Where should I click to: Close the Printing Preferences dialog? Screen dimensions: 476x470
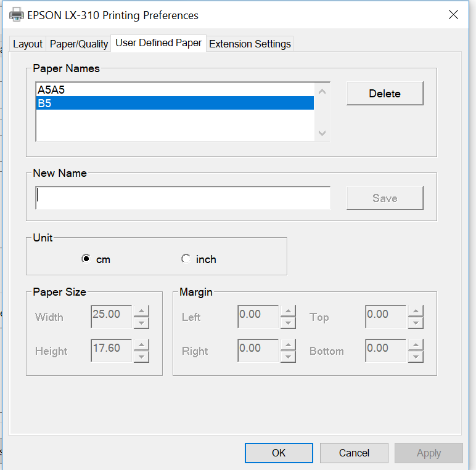(453, 15)
